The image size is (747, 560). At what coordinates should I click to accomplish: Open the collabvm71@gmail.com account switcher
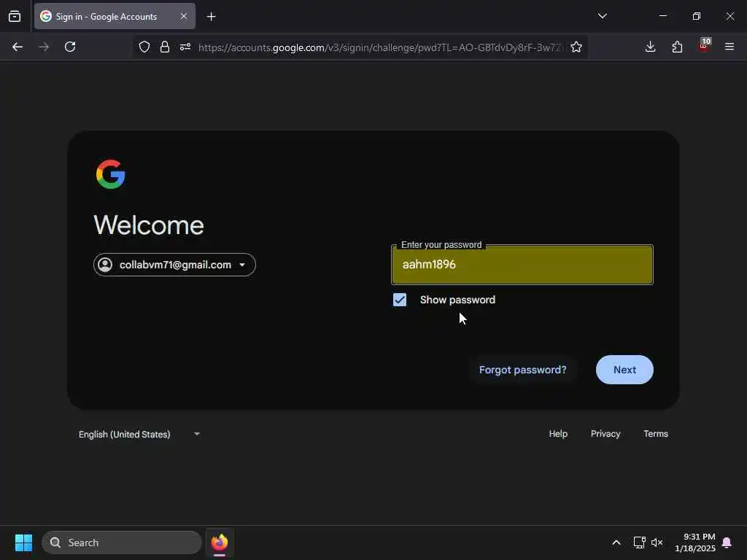(x=174, y=265)
